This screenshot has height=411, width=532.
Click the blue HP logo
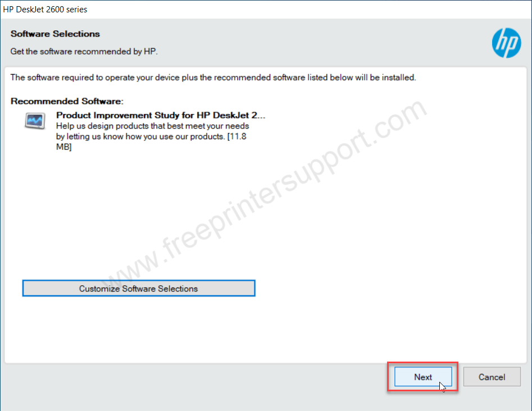point(506,43)
